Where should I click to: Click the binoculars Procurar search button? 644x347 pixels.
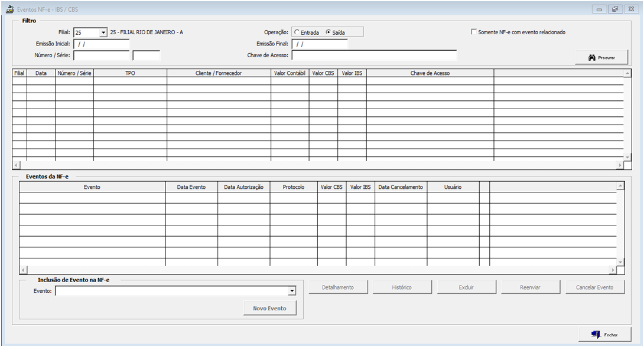(x=601, y=57)
